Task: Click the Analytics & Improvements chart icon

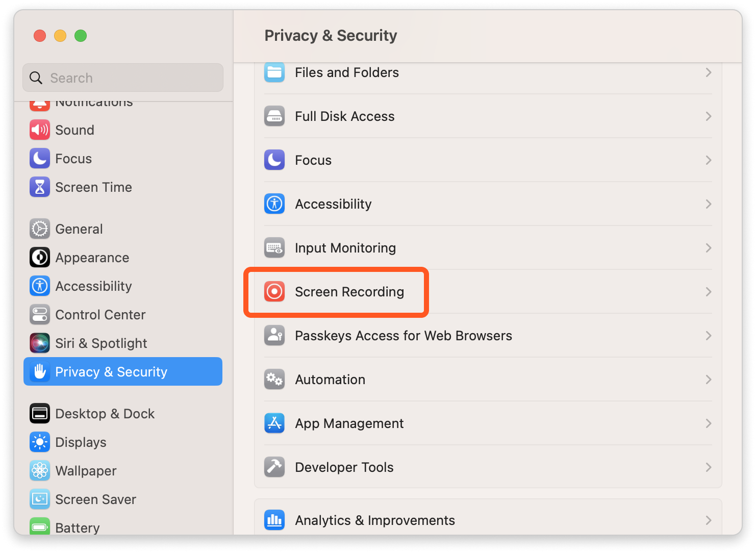Action: pyautogui.click(x=274, y=520)
